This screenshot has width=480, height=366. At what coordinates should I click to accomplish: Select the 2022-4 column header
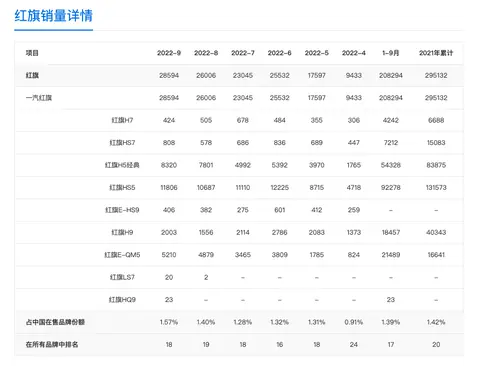coord(354,53)
